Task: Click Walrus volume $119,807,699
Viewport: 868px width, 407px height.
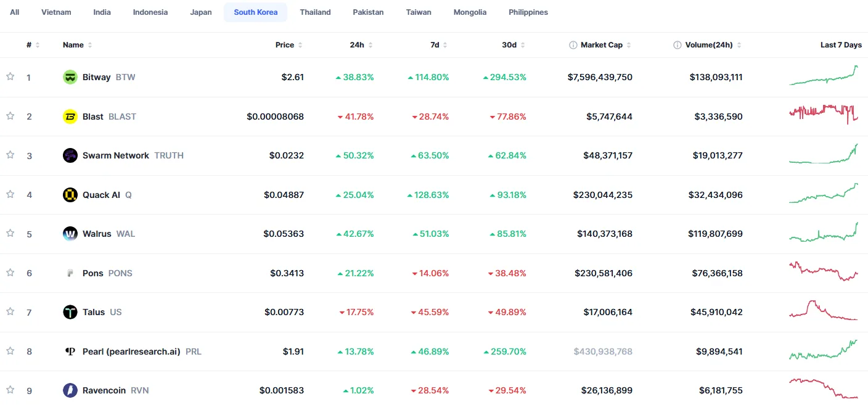Action: 716,234
